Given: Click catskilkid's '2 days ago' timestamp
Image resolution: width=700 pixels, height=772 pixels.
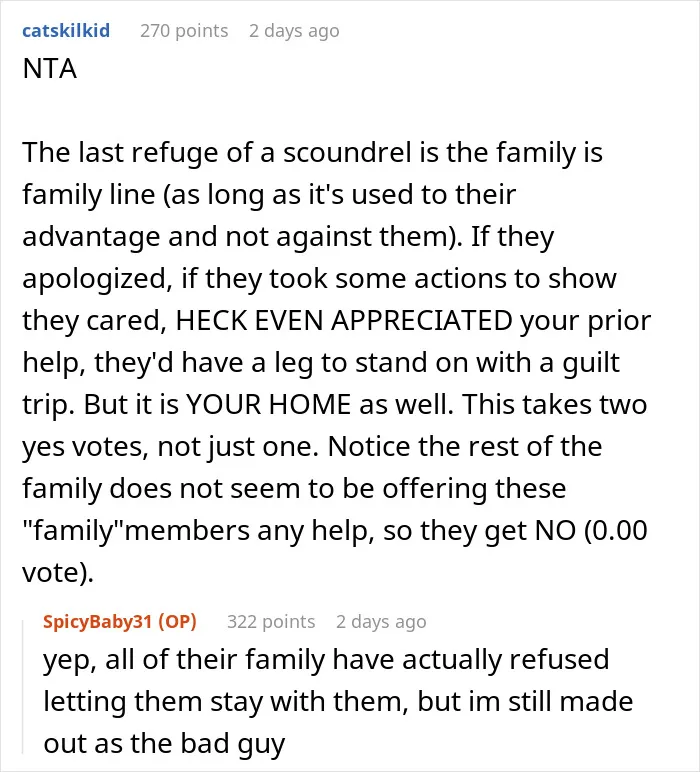Looking at the screenshot, I should tap(294, 31).
